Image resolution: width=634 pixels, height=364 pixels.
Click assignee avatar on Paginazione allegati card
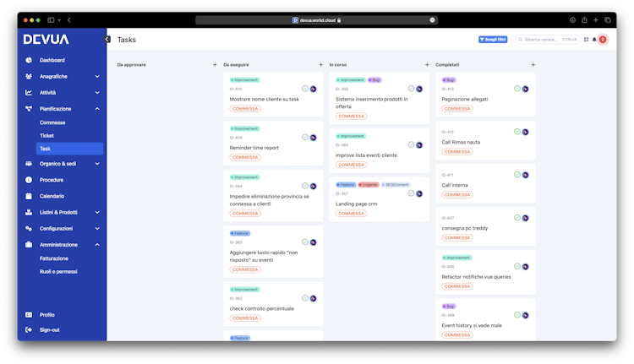[x=525, y=89]
